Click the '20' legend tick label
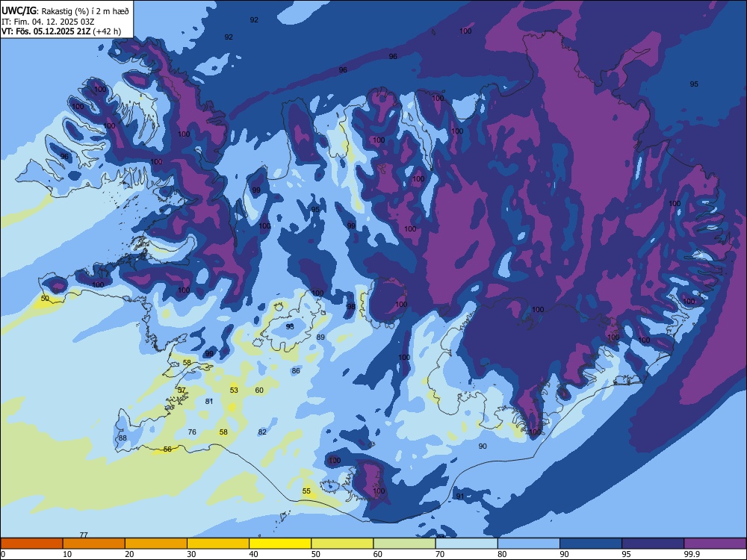 click(x=129, y=554)
